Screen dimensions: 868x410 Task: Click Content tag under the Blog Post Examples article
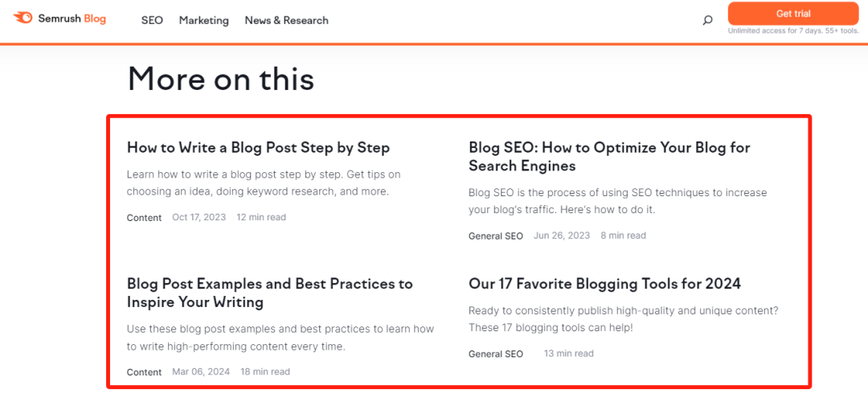[x=144, y=372]
